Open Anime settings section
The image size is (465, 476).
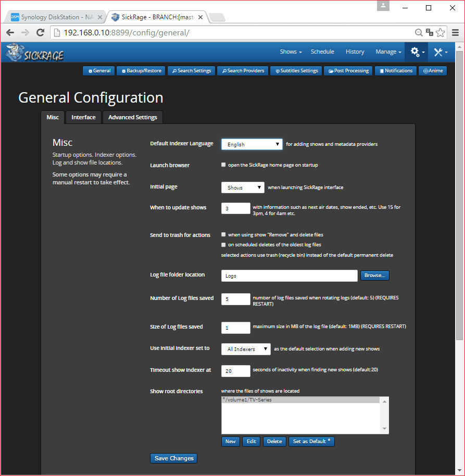[x=433, y=71]
